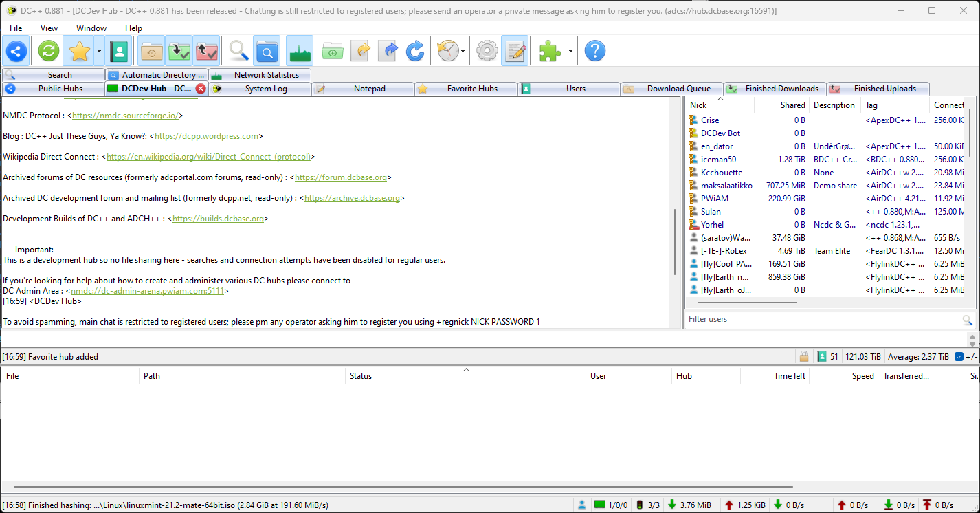Open the nmdc://dc-admin-arena.pwiam.com:5111 link

point(147,291)
